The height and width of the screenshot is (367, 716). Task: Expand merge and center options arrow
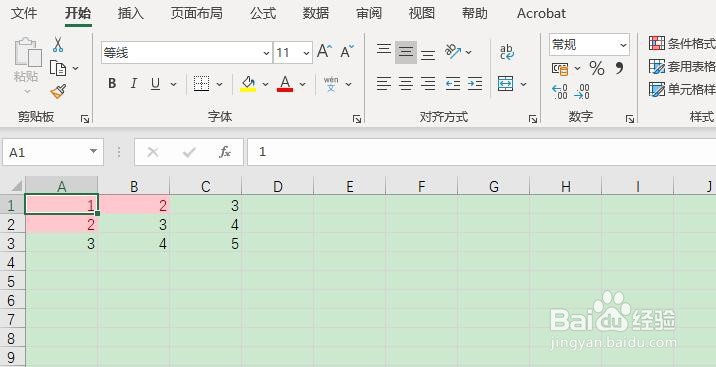pos(523,84)
